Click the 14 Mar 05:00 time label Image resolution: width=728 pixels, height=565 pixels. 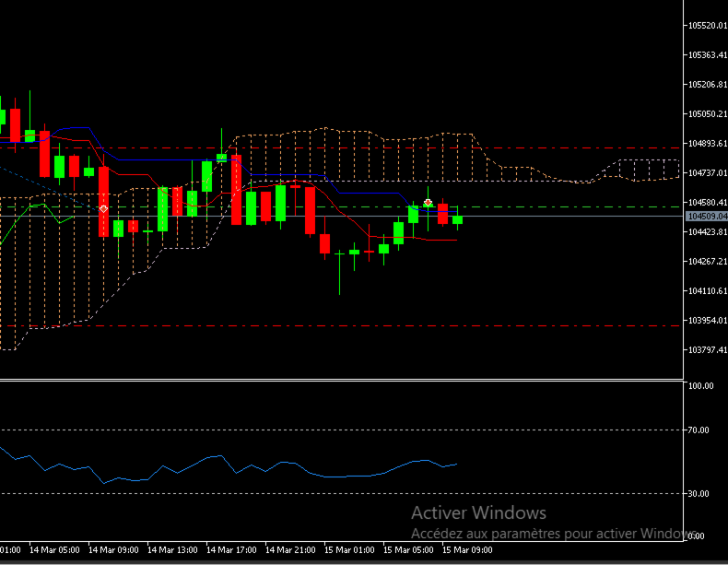click(x=54, y=550)
